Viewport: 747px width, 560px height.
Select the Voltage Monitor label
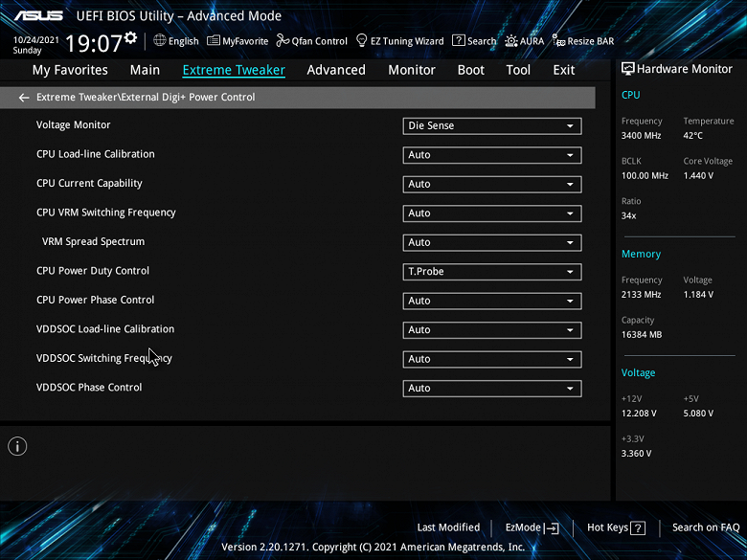74,124
